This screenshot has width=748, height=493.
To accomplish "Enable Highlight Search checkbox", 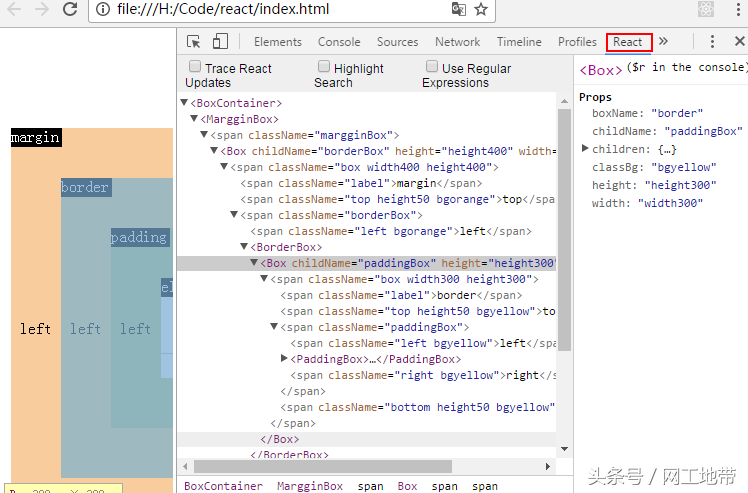I will (x=323, y=66).
